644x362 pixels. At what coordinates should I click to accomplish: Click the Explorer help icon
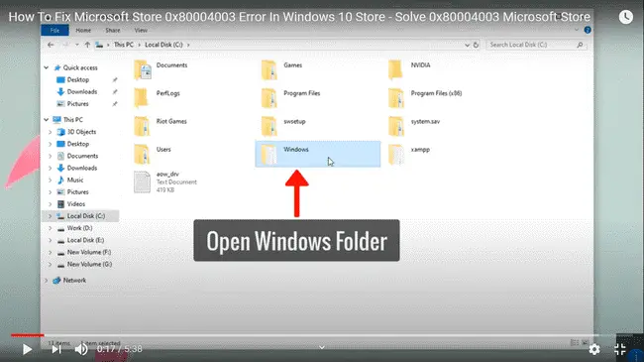(588, 30)
